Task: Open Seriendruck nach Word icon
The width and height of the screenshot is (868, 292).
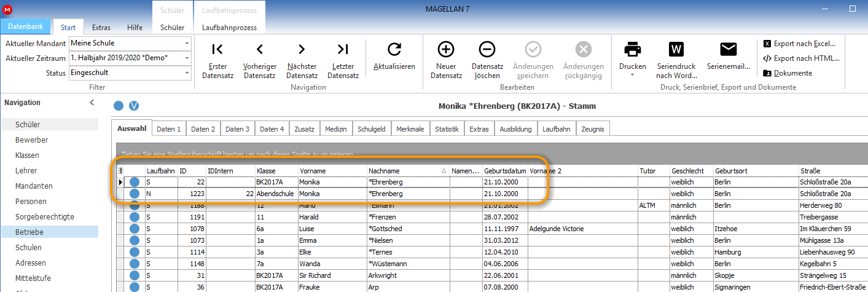Action: (676, 49)
